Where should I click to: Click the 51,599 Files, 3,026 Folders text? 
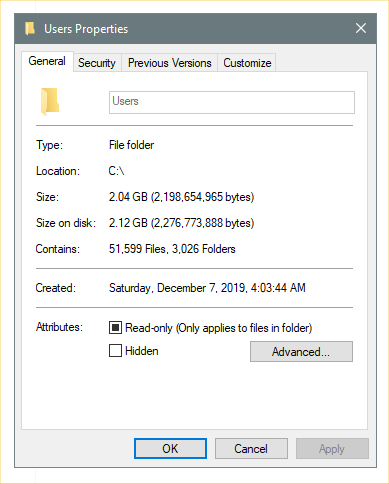click(x=172, y=249)
